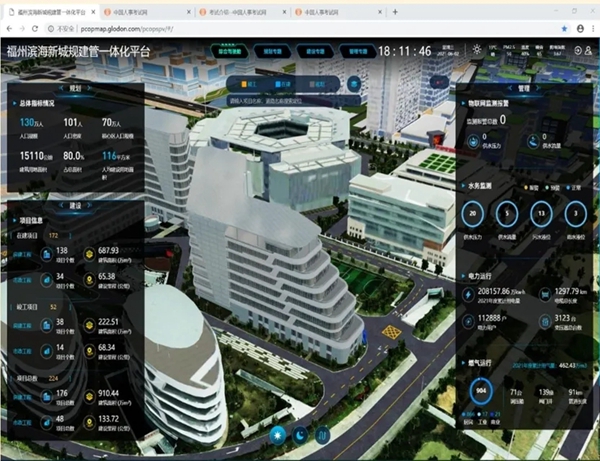This screenshot has width=600, height=461.
Task: Toggle the 在建 blue legend filter
Action: point(283,84)
